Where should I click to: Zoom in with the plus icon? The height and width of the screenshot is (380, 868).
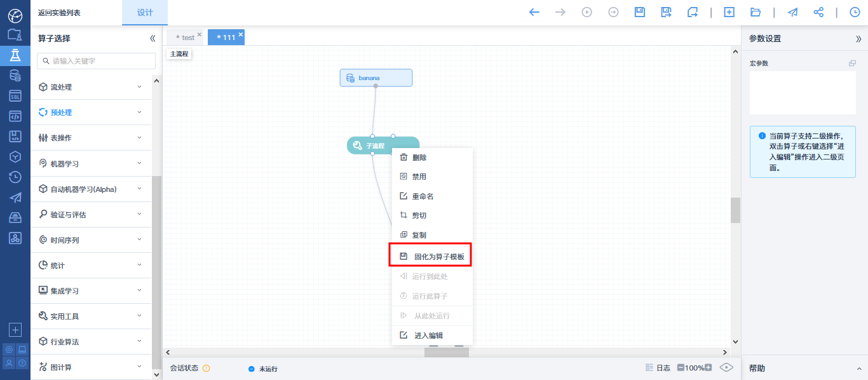[708, 368]
